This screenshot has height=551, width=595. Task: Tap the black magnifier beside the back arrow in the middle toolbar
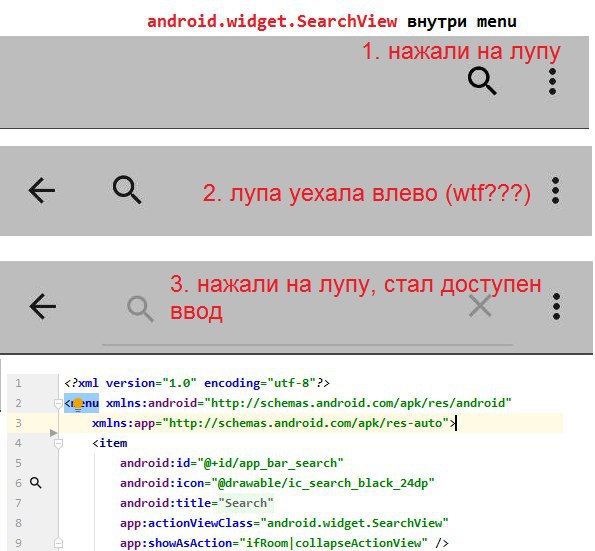click(127, 190)
